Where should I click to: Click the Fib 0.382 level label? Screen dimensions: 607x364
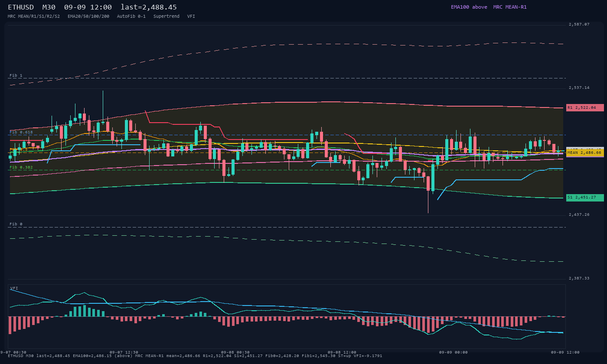(x=21, y=167)
